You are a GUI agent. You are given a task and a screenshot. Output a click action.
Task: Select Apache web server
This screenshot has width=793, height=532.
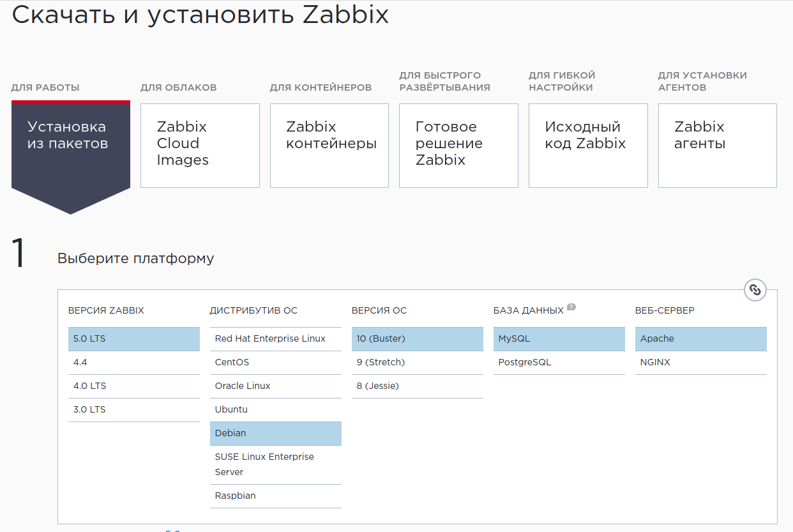(701, 339)
